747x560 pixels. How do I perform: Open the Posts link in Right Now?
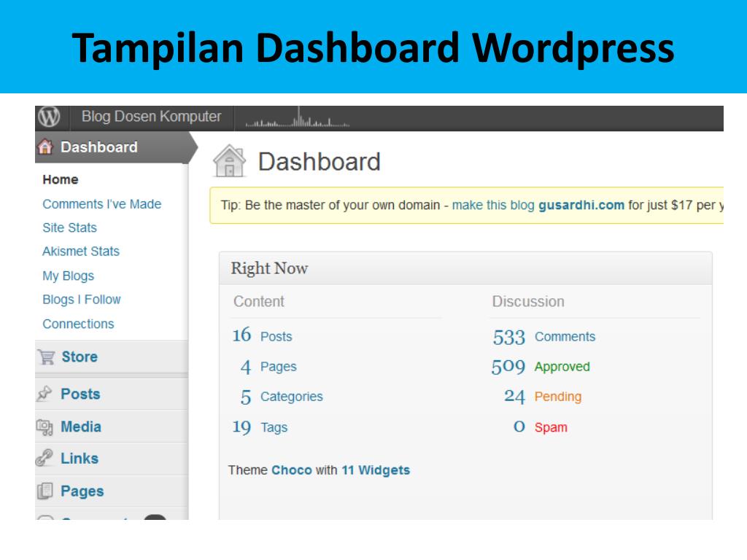pyautogui.click(x=276, y=337)
